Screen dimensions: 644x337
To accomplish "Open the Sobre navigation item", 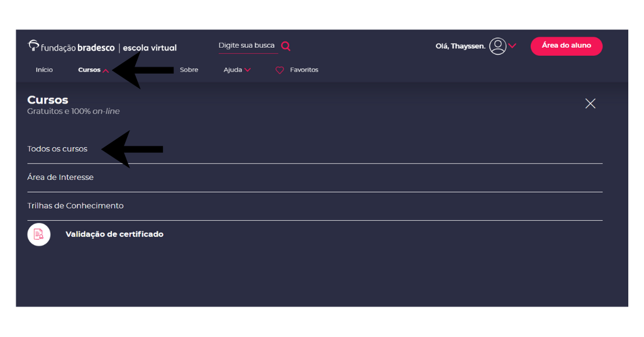I will pyautogui.click(x=189, y=70).
